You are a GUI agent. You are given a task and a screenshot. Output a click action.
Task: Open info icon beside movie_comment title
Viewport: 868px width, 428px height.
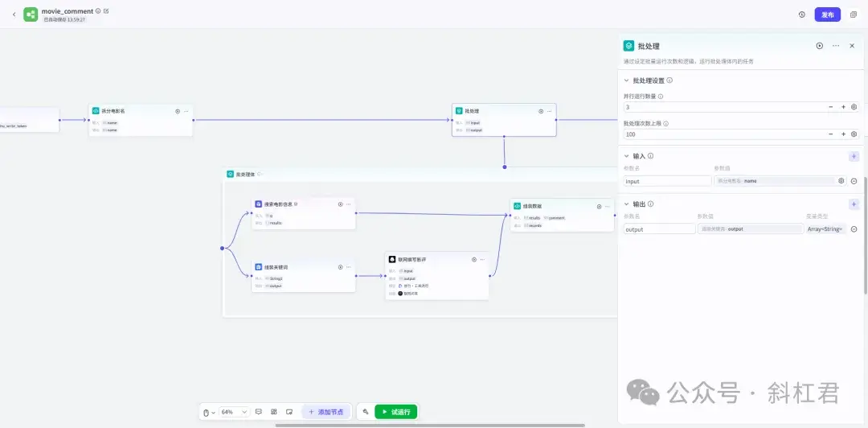coord(98,10)
